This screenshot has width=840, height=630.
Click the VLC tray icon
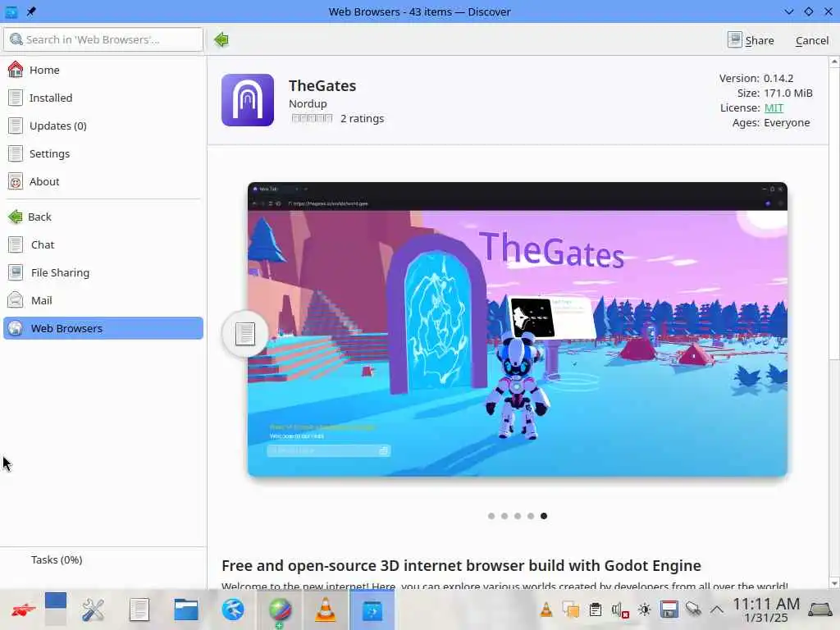click(x=546, y=609)
